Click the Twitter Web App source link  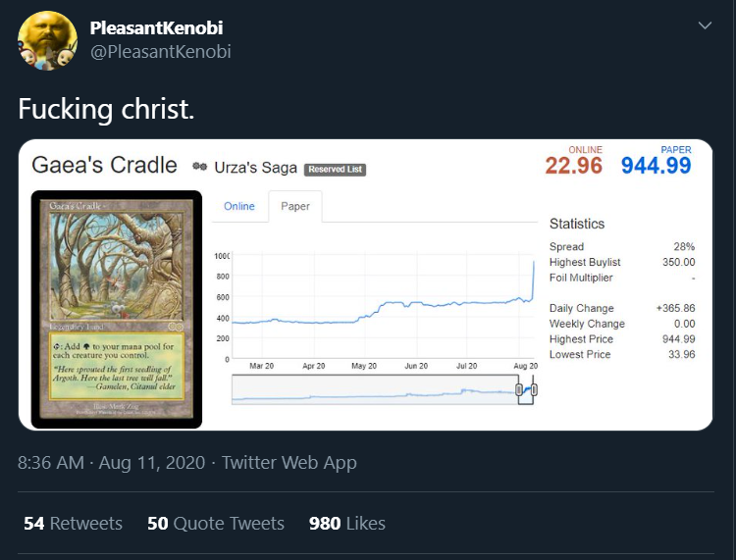289,462
